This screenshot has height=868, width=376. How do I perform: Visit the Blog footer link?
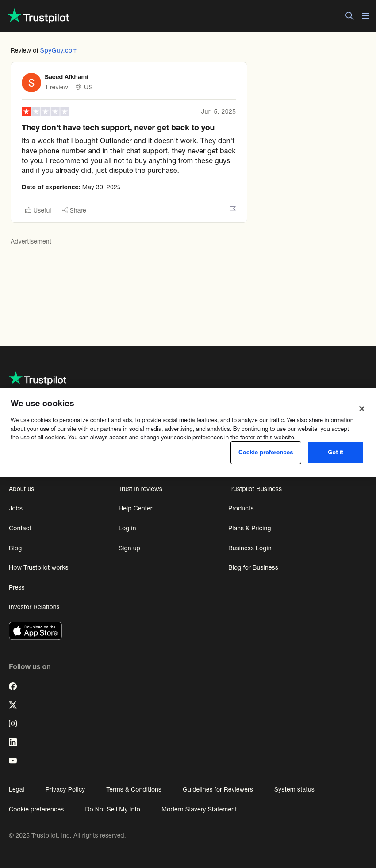pyautogui.click(x=15, y=548)
